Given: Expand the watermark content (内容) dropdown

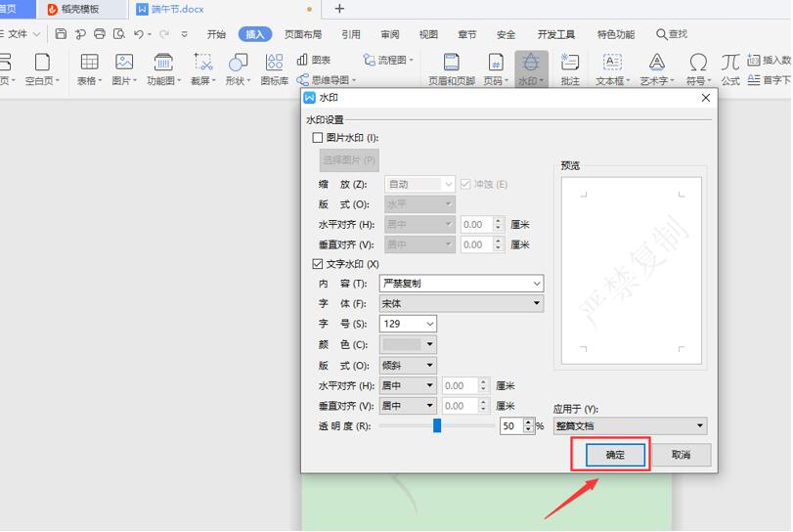Looking at the screenshot, I should click(x=537, y=284).
